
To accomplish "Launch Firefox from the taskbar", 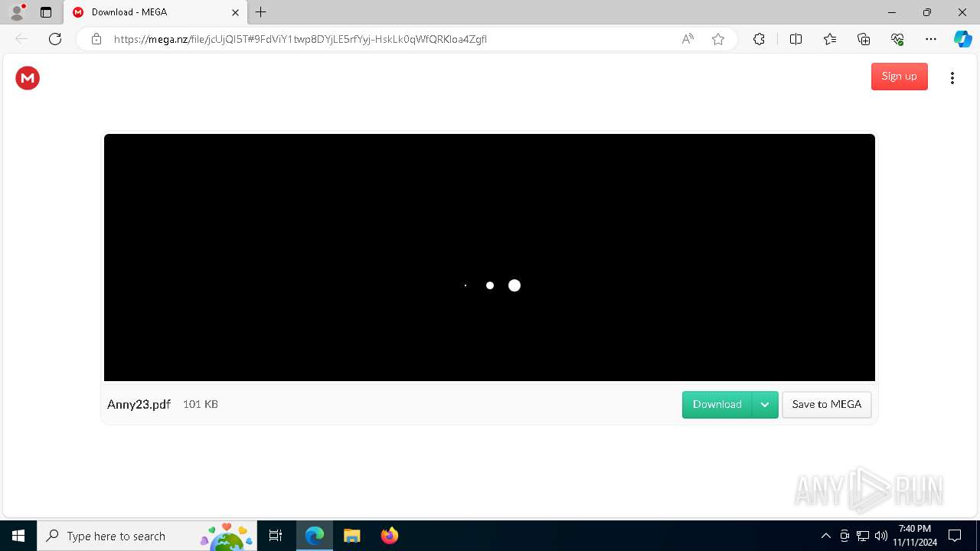I will tap(389, 536).
